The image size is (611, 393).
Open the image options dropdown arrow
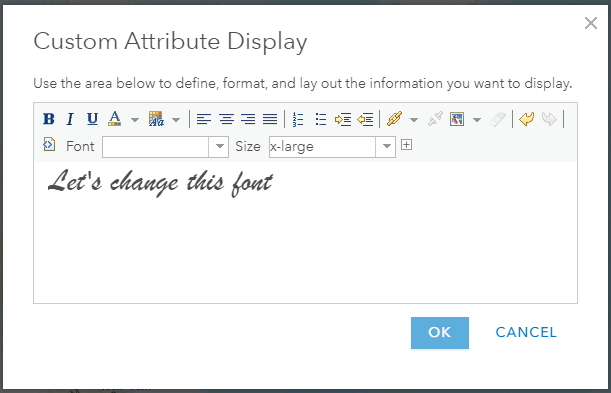point(477,120)
